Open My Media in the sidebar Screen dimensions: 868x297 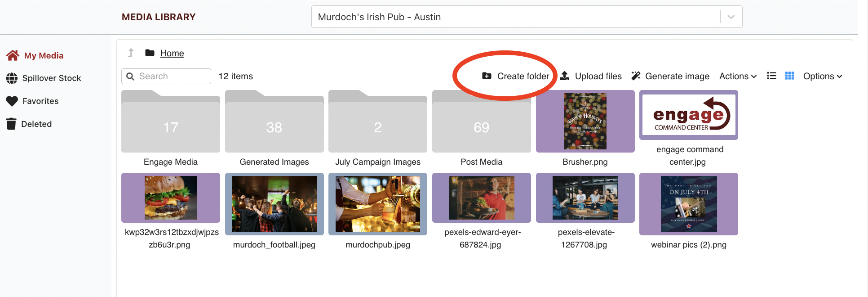pos(43,55)
